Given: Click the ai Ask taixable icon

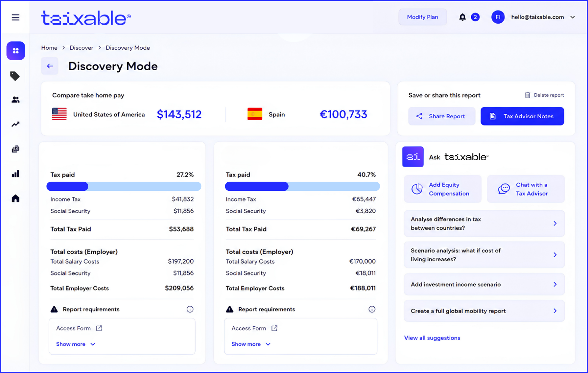Looking at the screenshot, I should [x=413, y=157].
